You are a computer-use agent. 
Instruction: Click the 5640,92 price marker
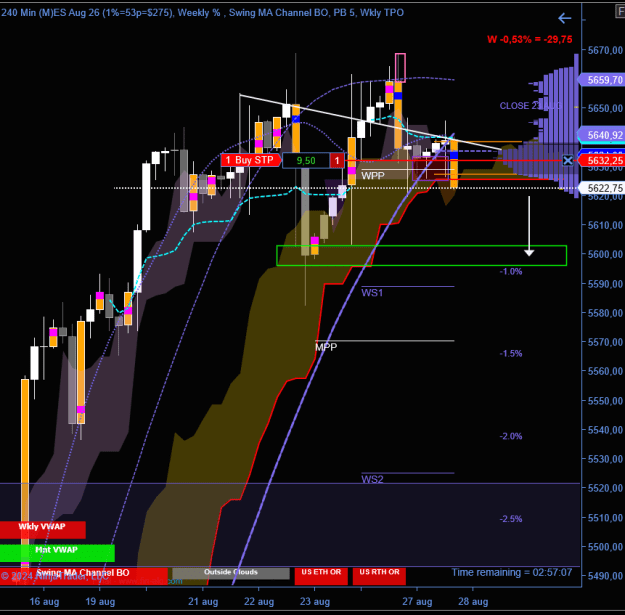tap(602, 135)
